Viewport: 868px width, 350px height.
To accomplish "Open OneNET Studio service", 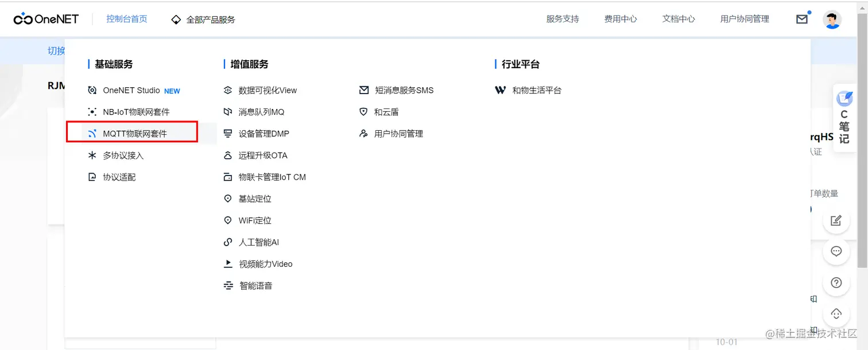I will coord(131,90).
